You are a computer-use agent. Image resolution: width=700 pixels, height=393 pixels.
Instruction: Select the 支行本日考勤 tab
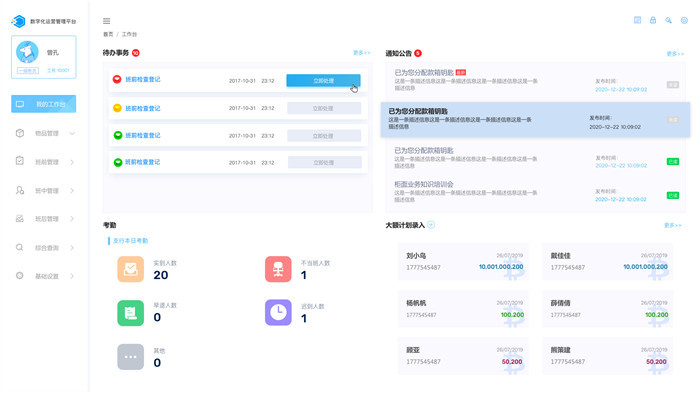coord(130,241)
